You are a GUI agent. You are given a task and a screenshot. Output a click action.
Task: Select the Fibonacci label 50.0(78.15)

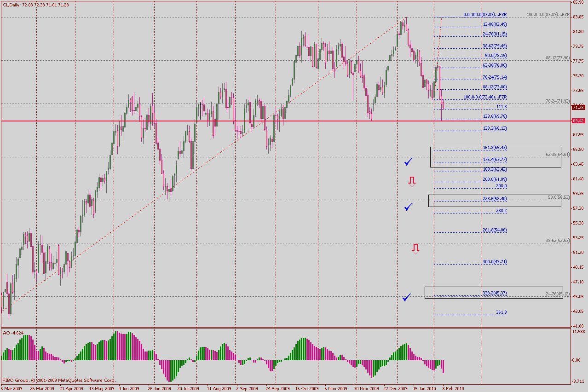496,56
